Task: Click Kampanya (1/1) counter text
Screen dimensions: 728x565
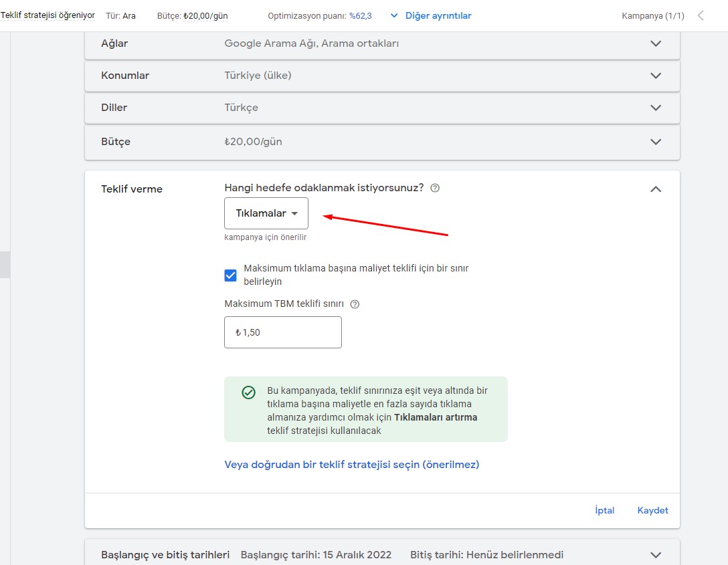Action: (653, 16)
